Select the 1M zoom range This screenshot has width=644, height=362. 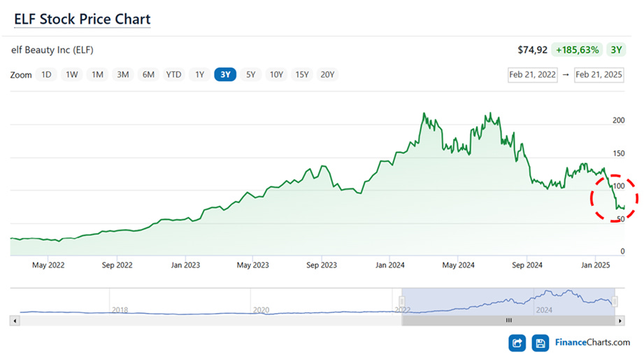(97, 74)
